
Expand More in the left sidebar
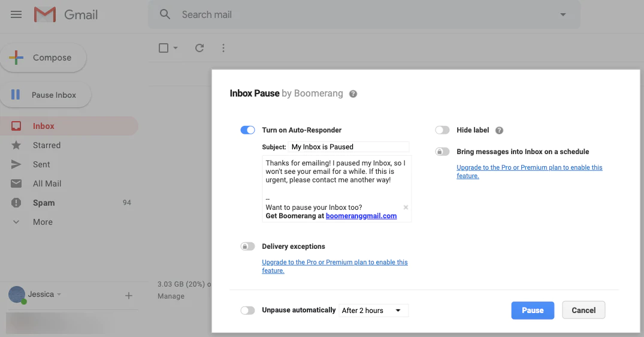click(42, 222)
